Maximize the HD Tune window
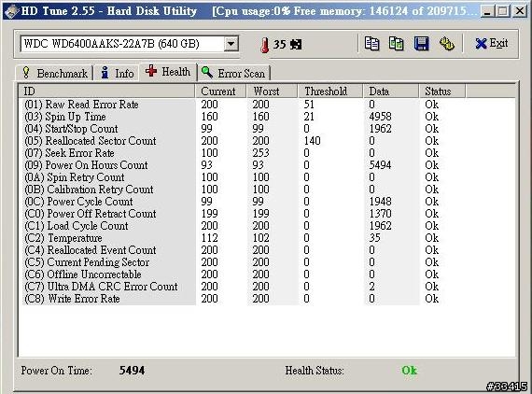Image resolution: width=532 pixels, height=394 pixels. tap(503, 12)
